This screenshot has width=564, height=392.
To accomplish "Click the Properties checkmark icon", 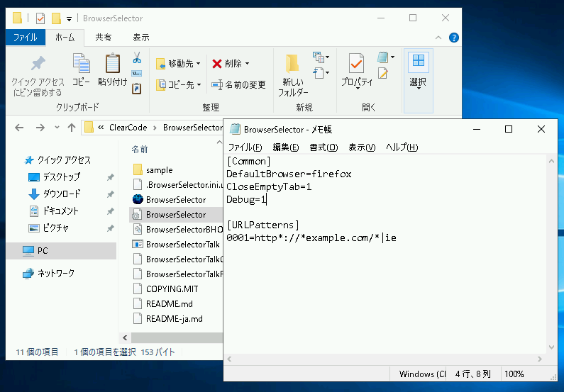I will click(x=356, y=63).
